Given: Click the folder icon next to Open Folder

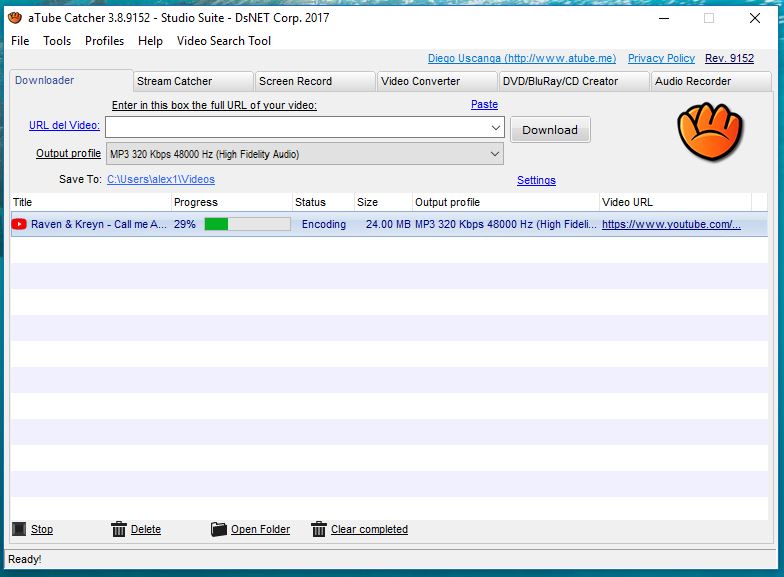Looking at the screenshot, I should [218, 528].
